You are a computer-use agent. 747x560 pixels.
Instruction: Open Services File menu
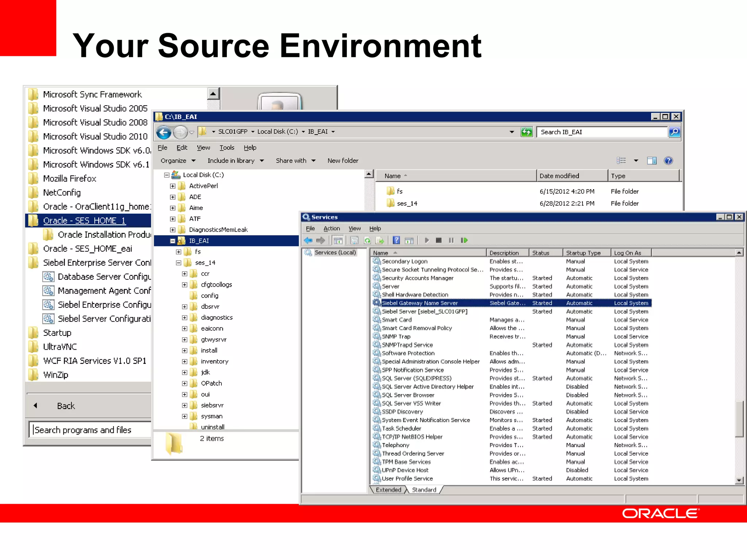click(310, 229)
